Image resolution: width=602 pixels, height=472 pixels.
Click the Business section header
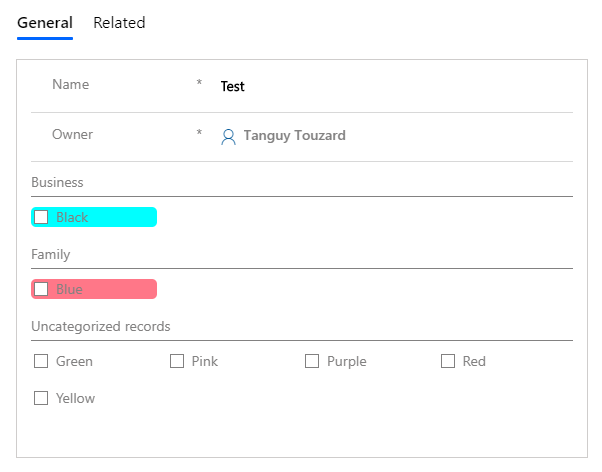[x=57, y=183]
